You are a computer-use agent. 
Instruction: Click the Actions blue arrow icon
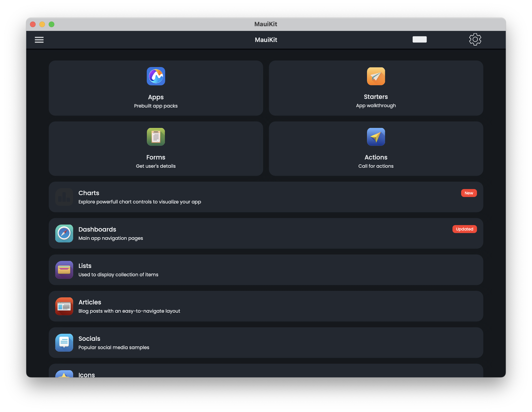click(x=376, y=137)
